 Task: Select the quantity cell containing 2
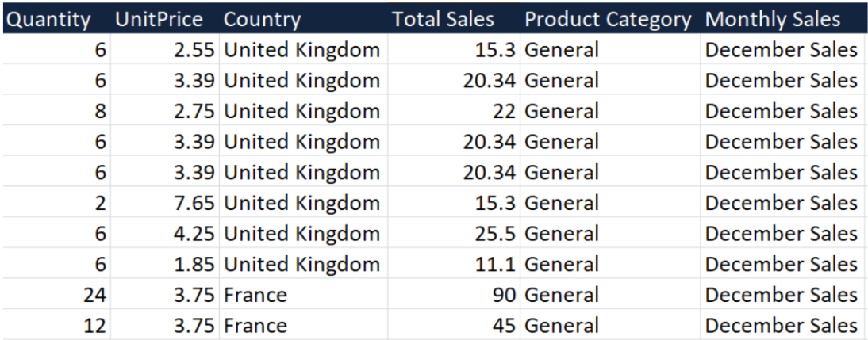[x=100, y=203]
